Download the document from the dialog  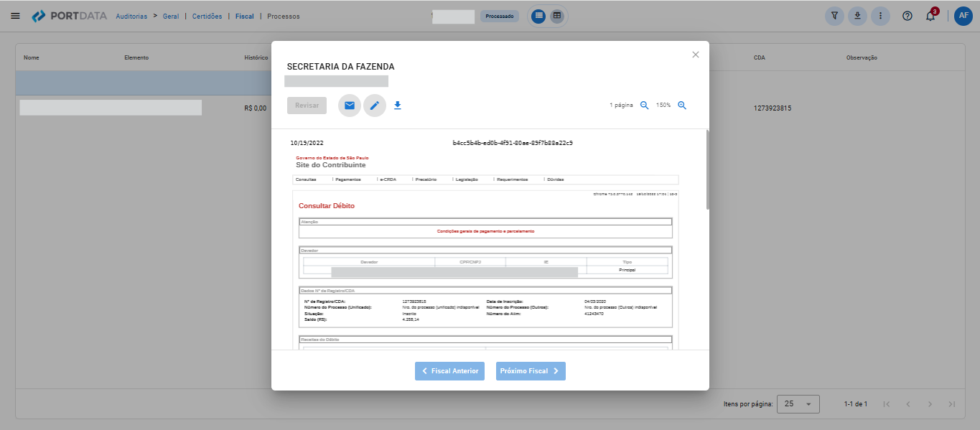click(x=398, y=106)
